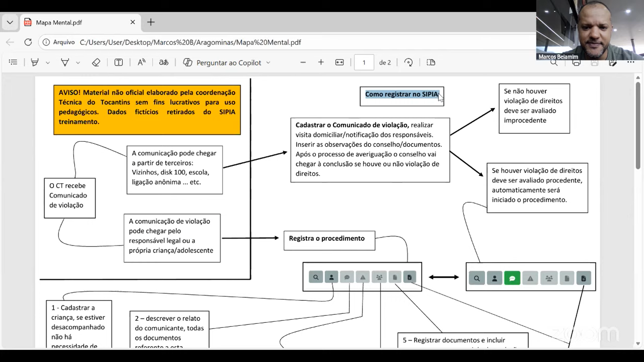This screenshot has height=362, width=644.
Task: Open the Perguntar ao Copilot dropdown arrow
Action: click(x=268, y=63)
